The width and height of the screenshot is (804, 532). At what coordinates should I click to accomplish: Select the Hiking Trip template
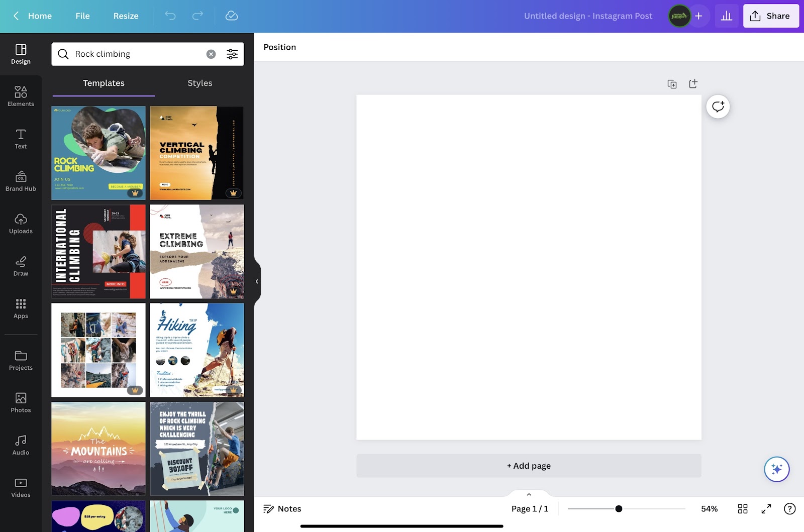coord(197,350)
